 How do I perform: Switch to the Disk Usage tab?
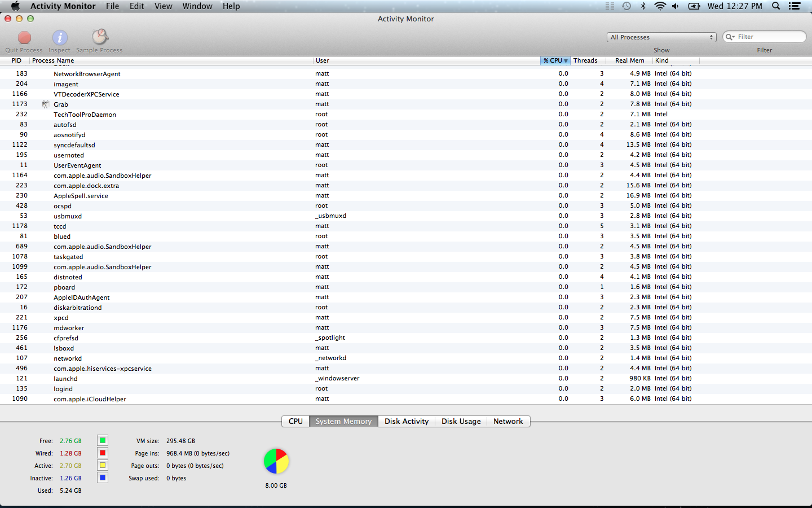[x=461, y=421]
